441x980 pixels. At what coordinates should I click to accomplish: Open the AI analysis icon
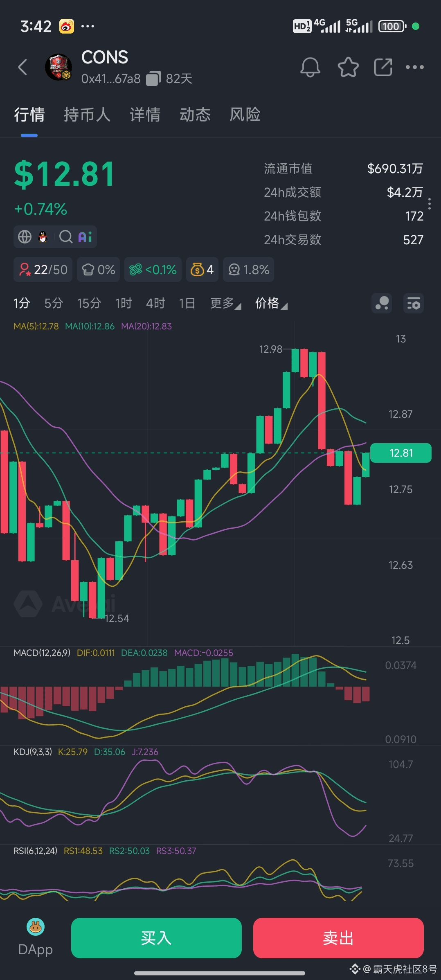[x=85, y=237]
